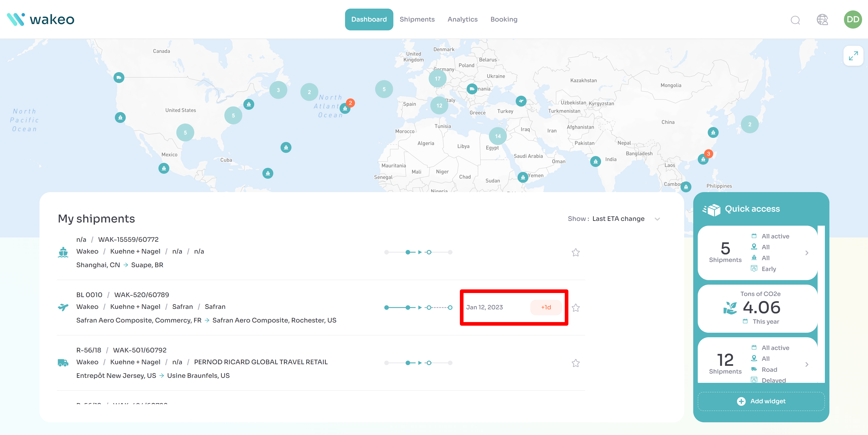This screenshot has height=435, width=868.
Task: Open the Analytics tab
Action: pyautogui.click(x=462, y=20)
